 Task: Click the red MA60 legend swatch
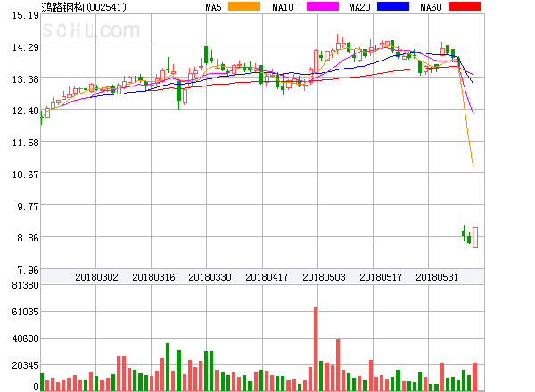coord(465,6)
